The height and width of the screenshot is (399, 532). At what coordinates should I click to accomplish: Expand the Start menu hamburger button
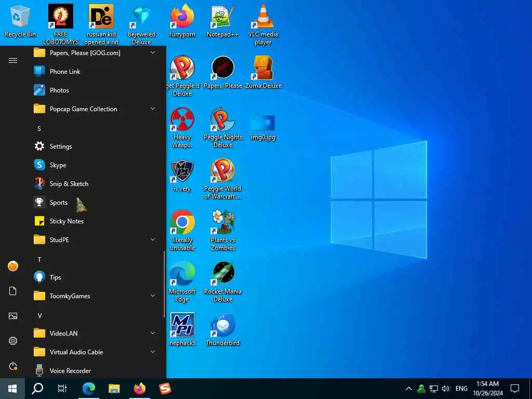(13, 60)
